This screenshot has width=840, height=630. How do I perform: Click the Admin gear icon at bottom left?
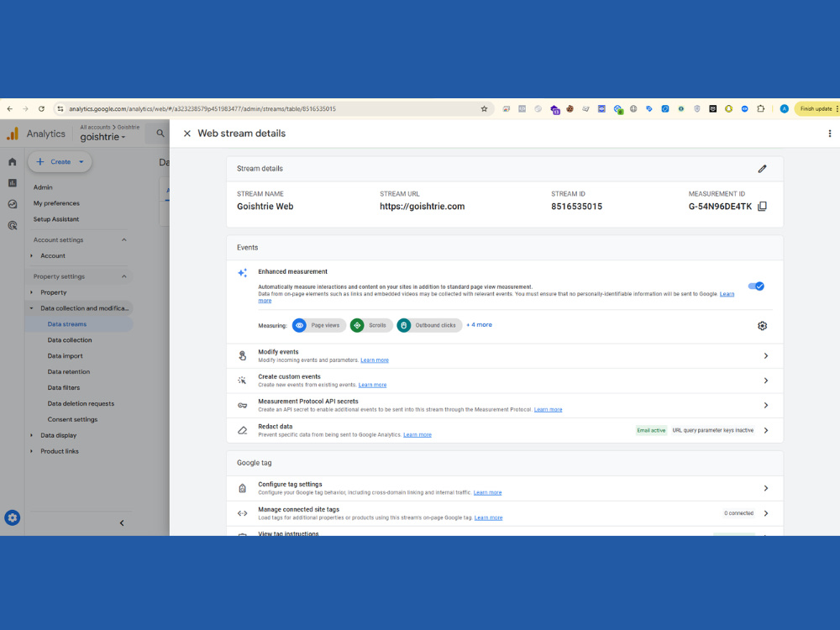[13, 517]
